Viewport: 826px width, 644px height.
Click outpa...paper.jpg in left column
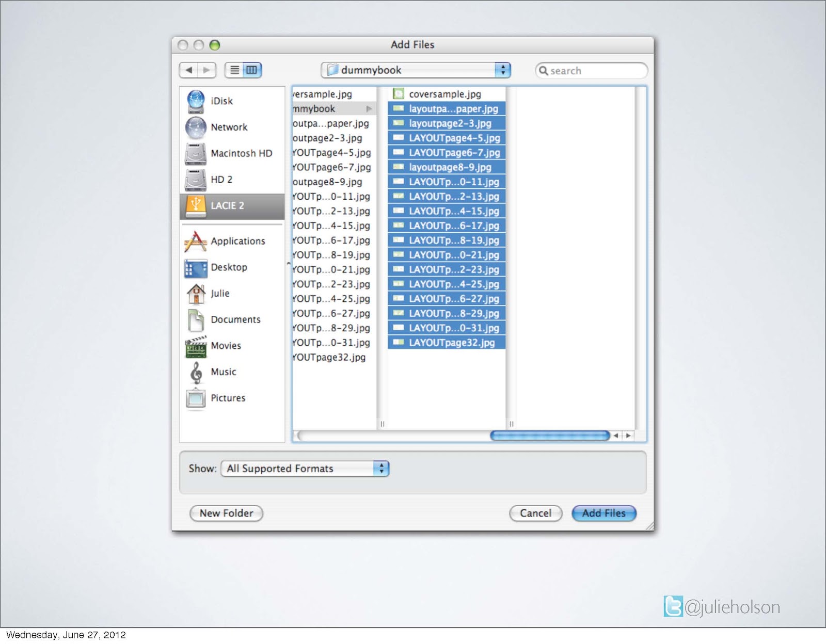point(335,123)
